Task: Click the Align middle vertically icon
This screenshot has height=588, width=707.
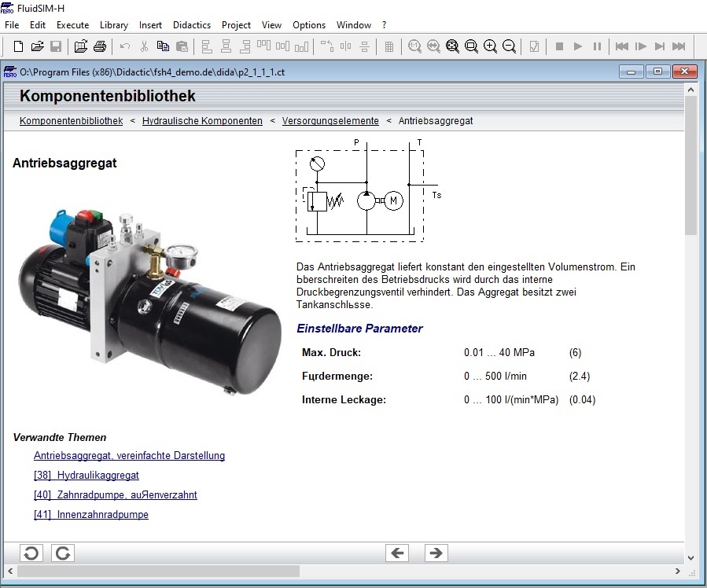Action: [x=282, y=46]
